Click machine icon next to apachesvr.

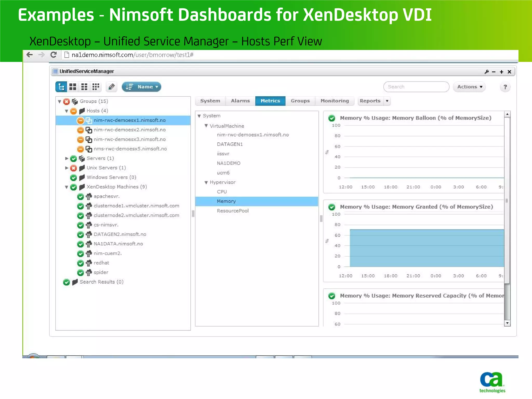pos(89,196)
